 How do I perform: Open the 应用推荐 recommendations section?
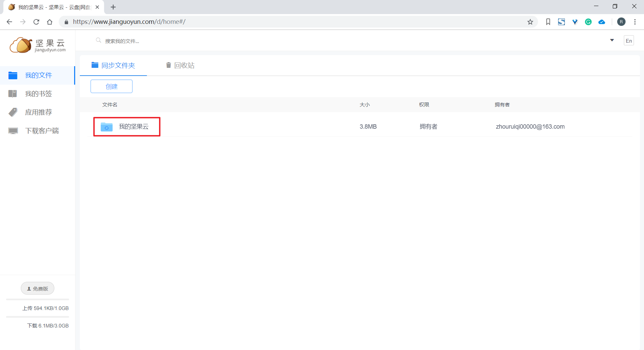pos(39,112)
